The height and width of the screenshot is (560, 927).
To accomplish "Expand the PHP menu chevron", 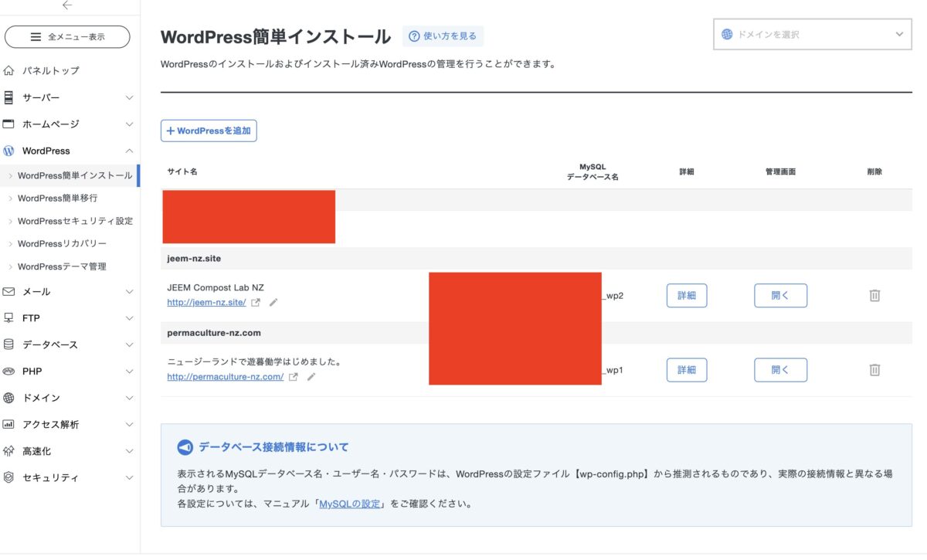I will point(129,371).
